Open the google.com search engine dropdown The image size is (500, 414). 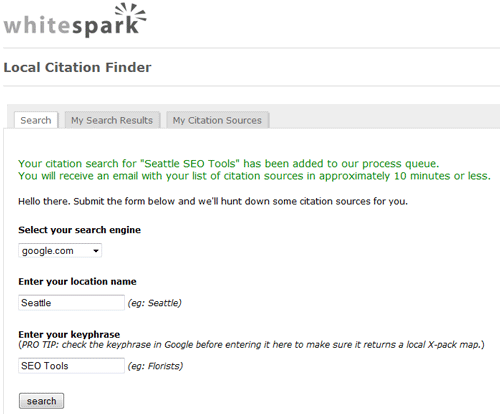point(60,251)
